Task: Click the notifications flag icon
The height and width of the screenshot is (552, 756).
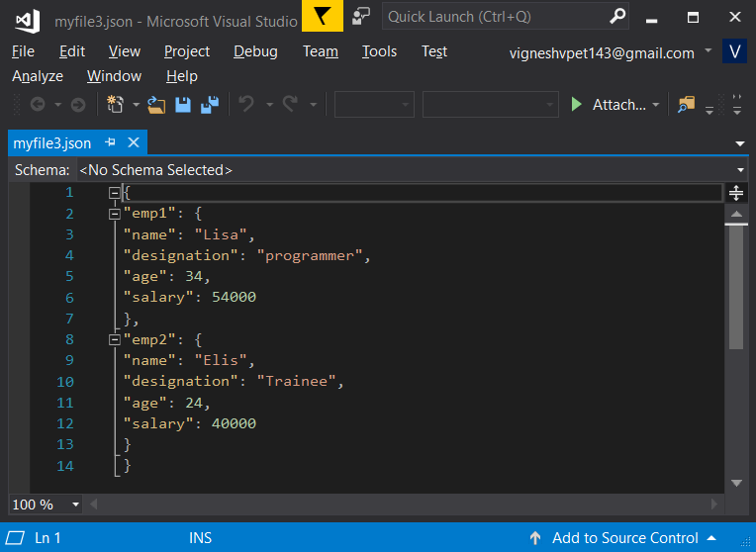Action: click(322, 17)
